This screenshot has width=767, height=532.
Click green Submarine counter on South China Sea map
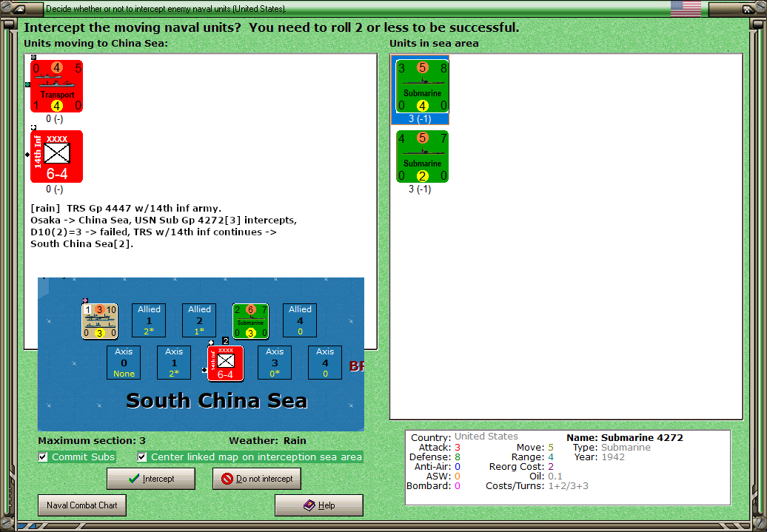pos(250,321)
